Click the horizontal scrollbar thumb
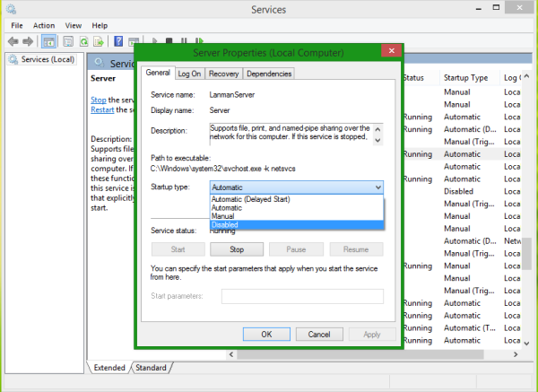Viewport: 538px width, 392px height. coord(360,354)
